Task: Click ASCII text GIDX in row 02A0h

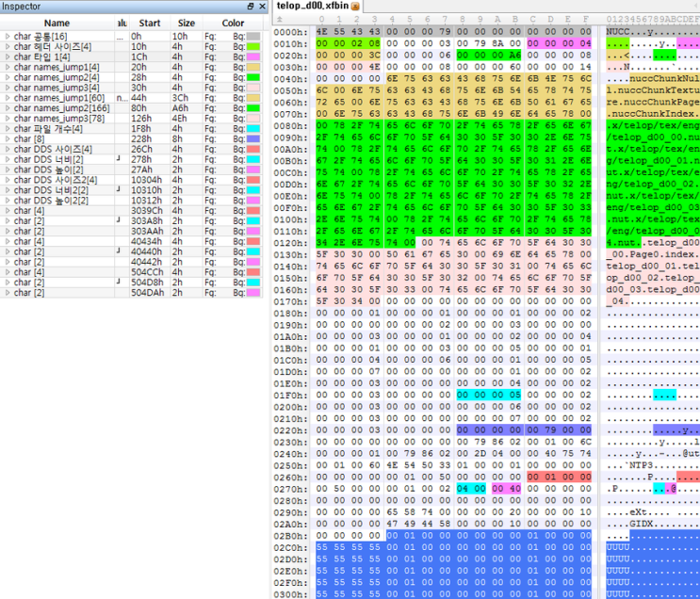Action: (x=641, y=524)
